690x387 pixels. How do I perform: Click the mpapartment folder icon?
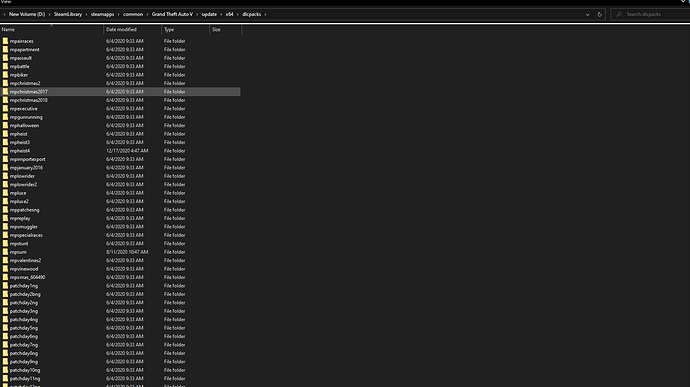pos(5,49)
